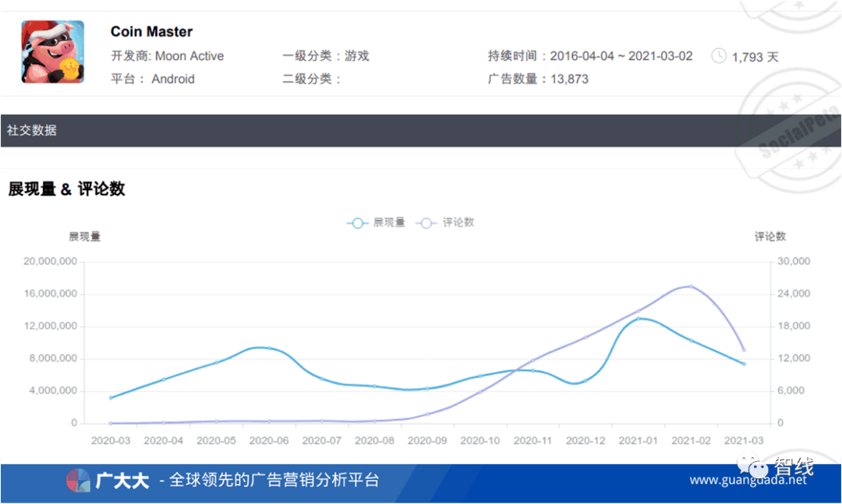Screen dimensions: 842x504
Task: Click the 展现量 data point at 2020-12
Action: tap(585, 382)
